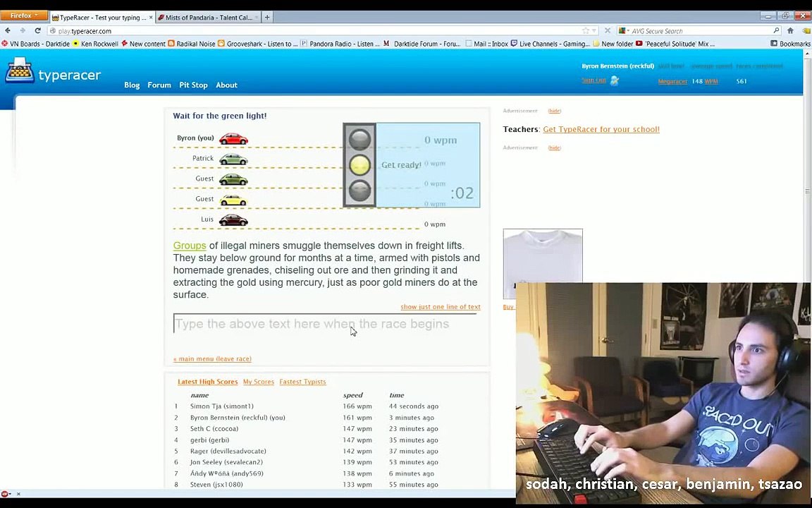
Task: Hide the second advertisement
Action: (555, 147)
